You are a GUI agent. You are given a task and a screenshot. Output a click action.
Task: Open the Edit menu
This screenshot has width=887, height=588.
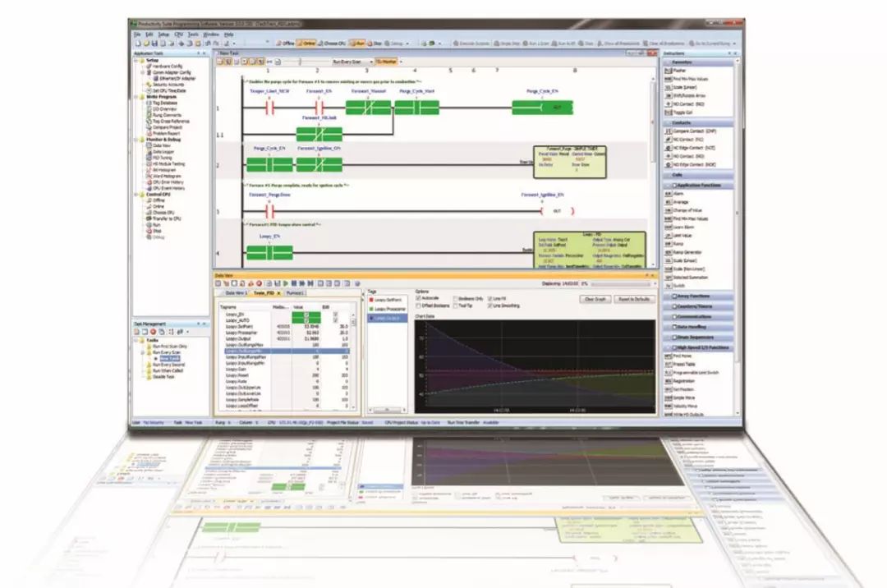pos(149,34)
